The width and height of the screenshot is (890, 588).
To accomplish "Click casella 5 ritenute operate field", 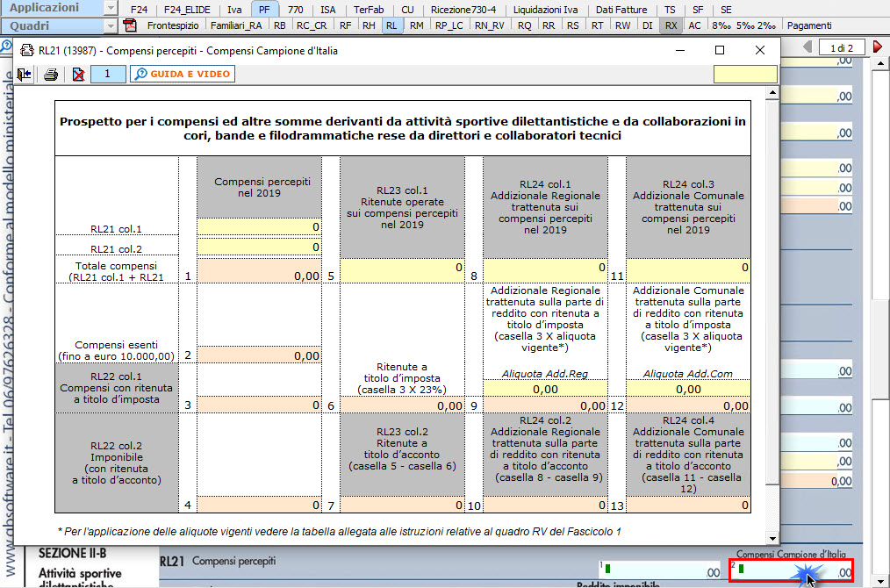I will tap(402, 270).
